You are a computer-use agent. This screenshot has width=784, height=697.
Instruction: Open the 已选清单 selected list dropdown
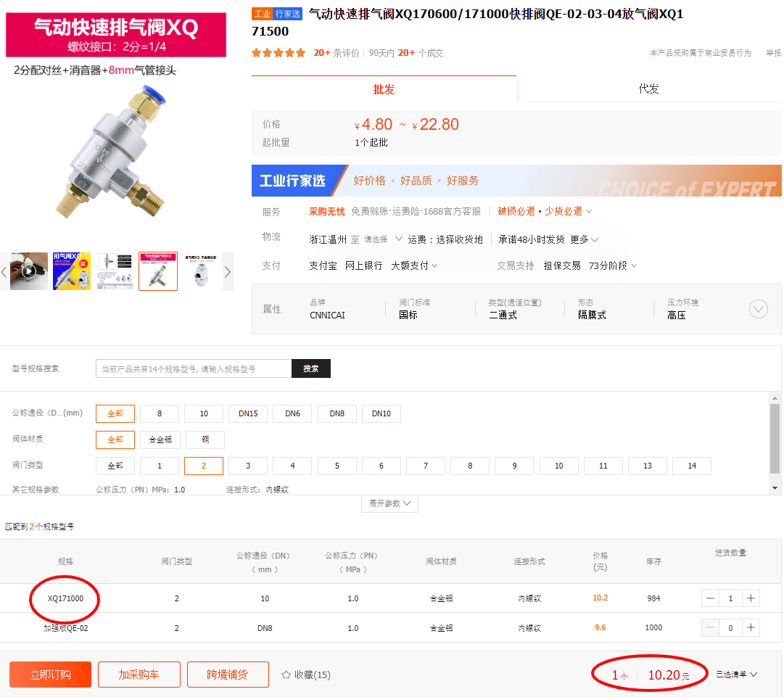tap(737, 675)
